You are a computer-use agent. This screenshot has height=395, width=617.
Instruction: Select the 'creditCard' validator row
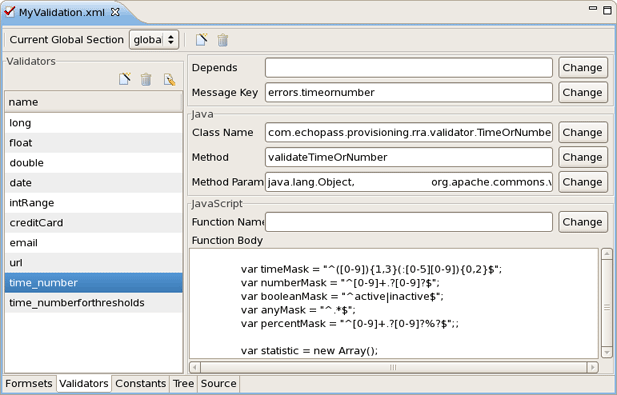point(94,223)
